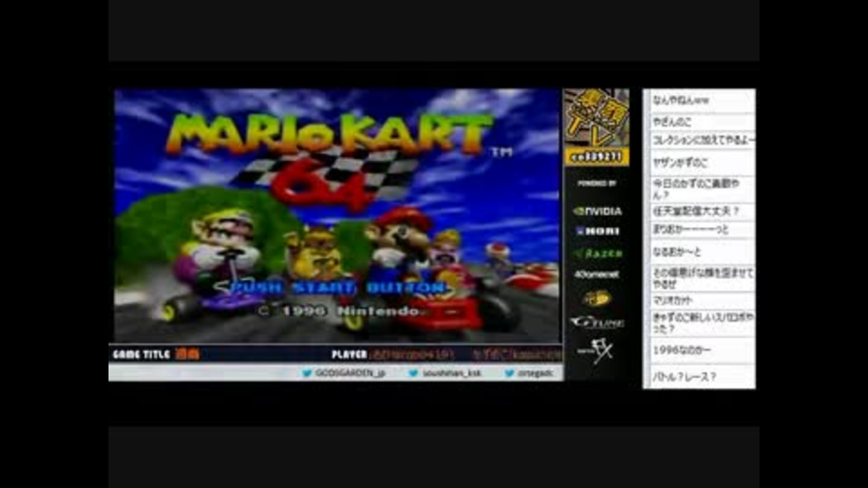Click the Twitter bird beside GODSGARDEN_jp

[x=307, y=373]
